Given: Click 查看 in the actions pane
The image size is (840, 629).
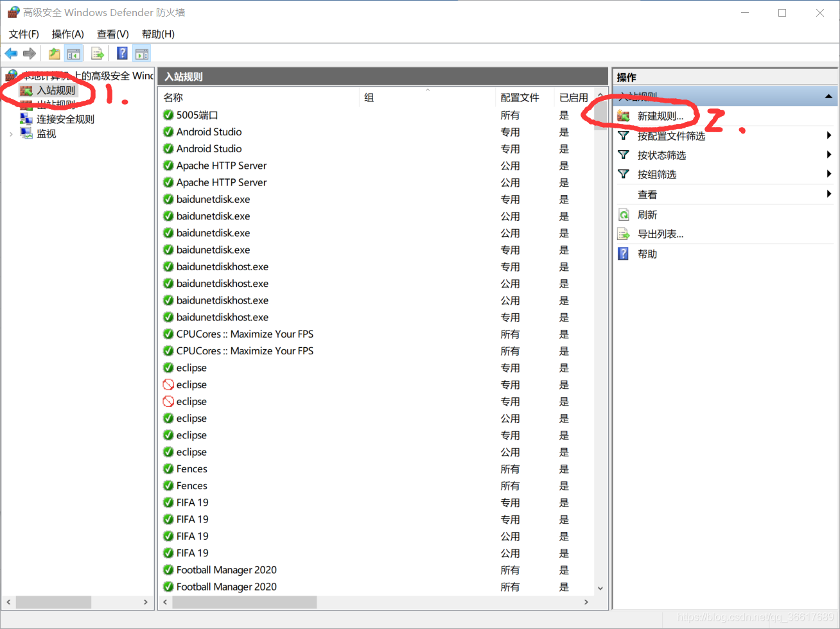Looking at the screenshot, I should pyautogui.click(x=647, y=194).
